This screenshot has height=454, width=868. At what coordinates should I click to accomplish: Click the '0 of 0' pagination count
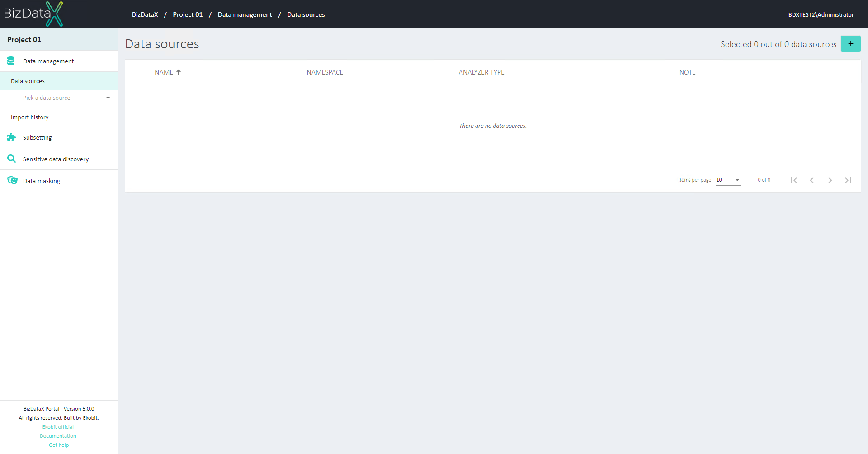(x=764, y=180)
